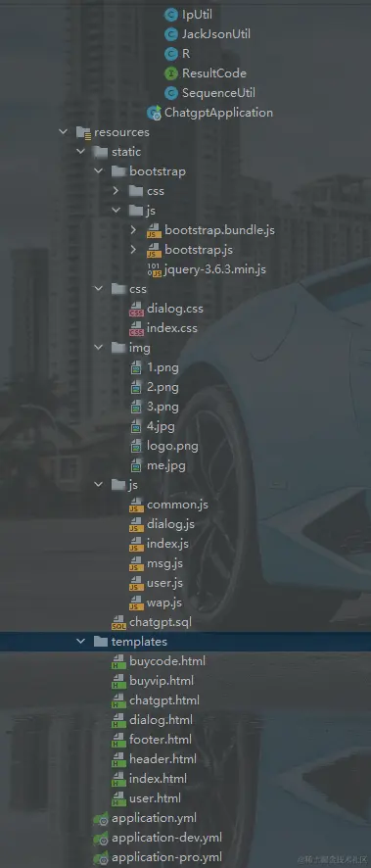Click the me.jpg image icon

point(137,465)
